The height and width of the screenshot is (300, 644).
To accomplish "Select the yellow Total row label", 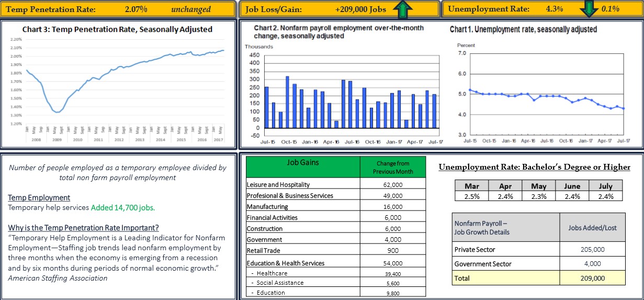I will (x=462, y=278).
